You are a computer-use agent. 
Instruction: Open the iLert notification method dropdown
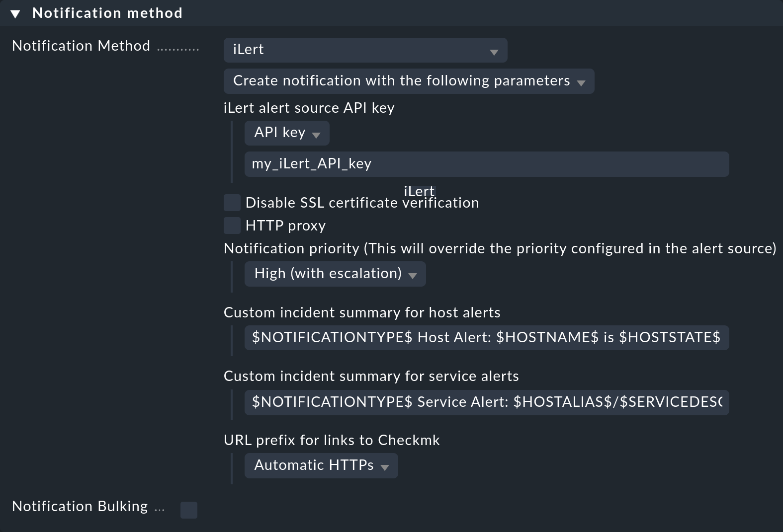pos(365,50)
